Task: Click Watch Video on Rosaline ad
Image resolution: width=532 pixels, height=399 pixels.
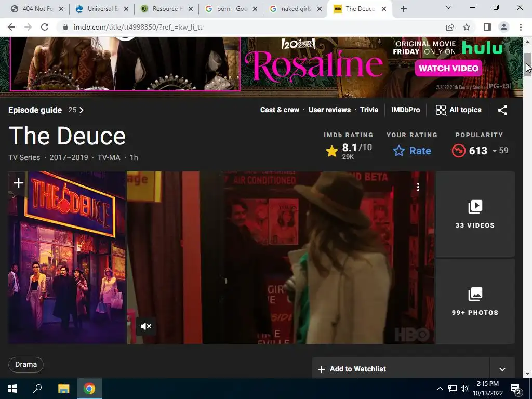Action: tap(448, 68)
